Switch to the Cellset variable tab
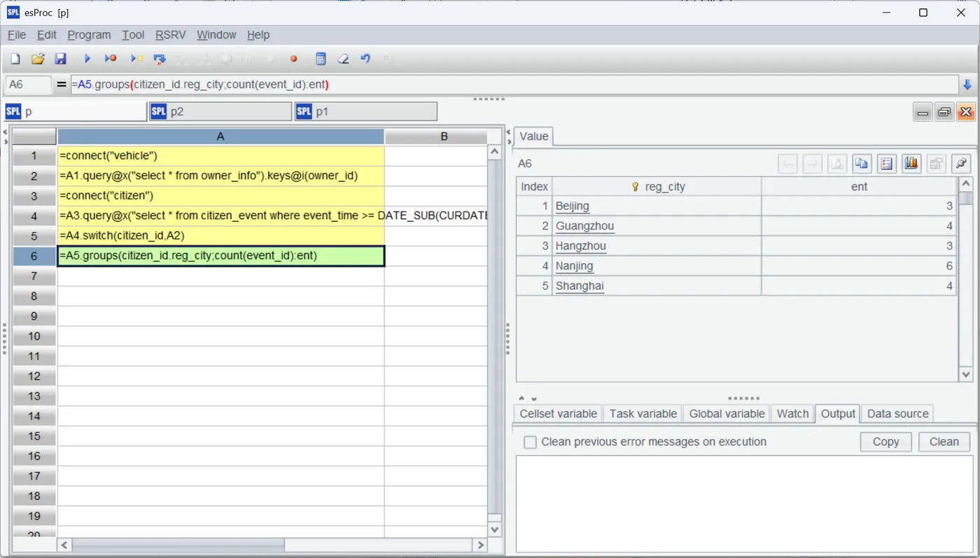The width and height of the screenshot is (980, 558). [558, 414]
